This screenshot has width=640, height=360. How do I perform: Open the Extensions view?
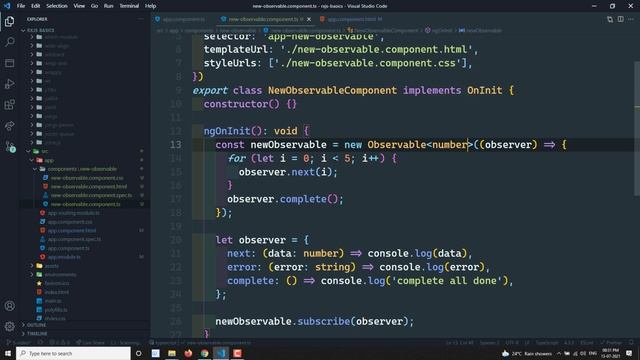(x=9, y=104)
